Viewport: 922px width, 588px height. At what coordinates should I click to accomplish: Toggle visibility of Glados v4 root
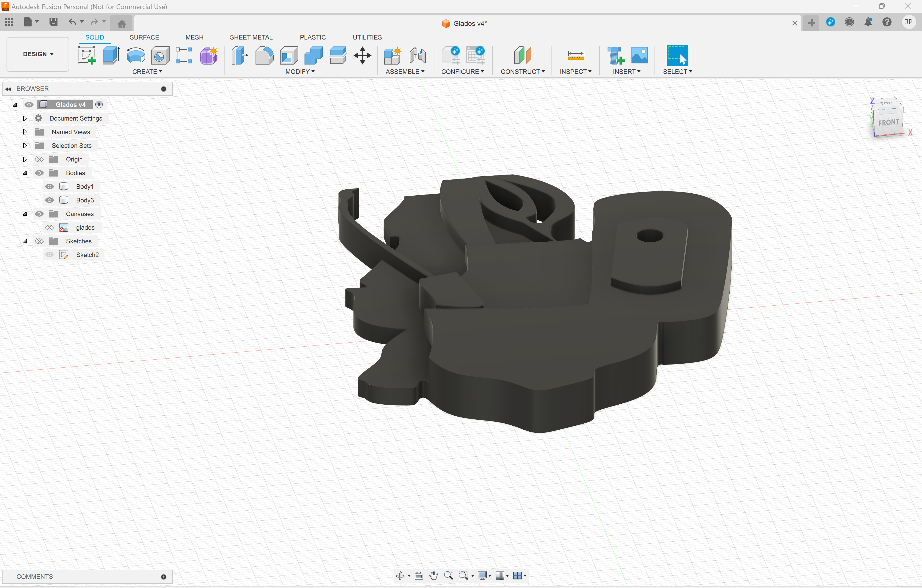tap(29, 104)
